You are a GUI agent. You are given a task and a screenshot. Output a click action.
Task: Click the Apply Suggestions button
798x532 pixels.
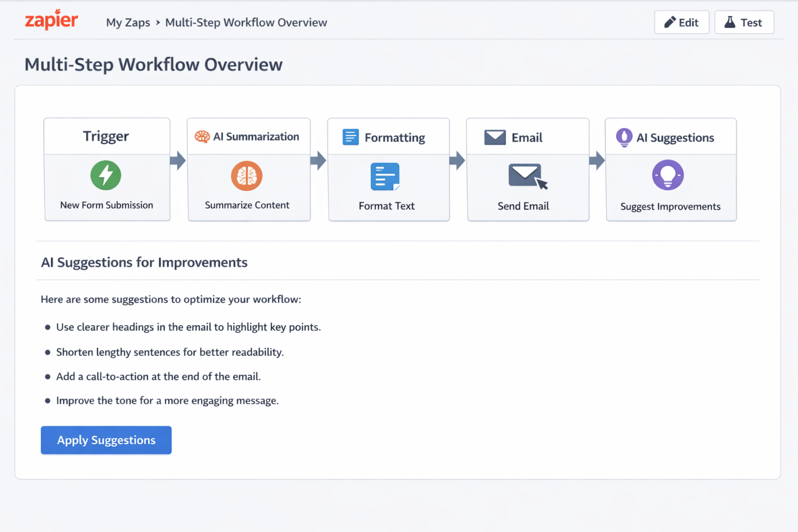point(106,440)
